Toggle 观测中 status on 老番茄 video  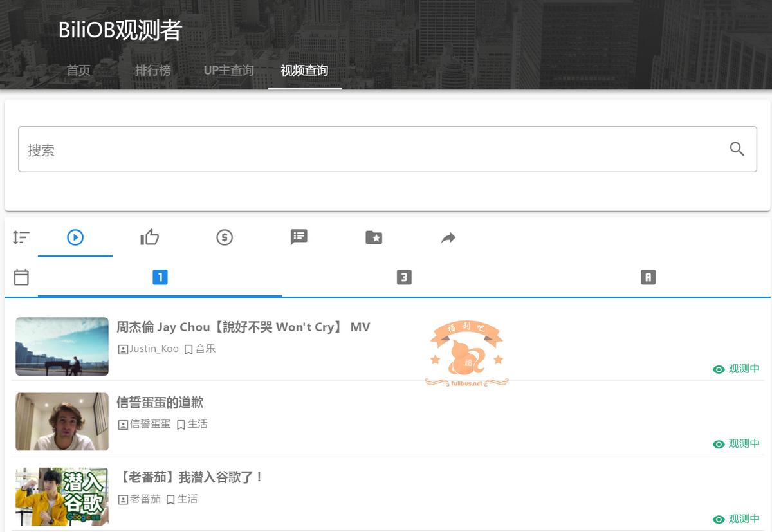[737, 519]
